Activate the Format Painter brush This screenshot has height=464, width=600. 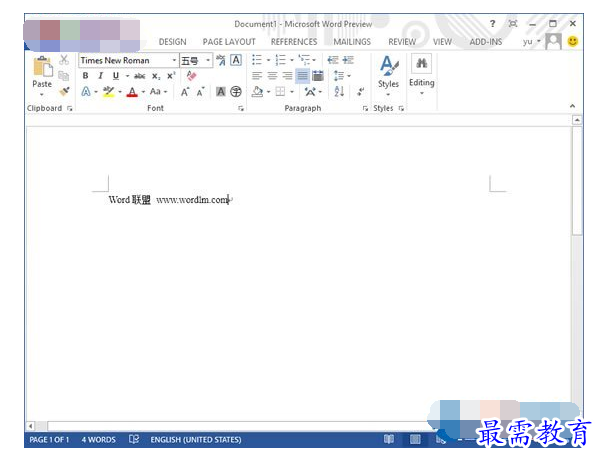(x=64, y=91)
